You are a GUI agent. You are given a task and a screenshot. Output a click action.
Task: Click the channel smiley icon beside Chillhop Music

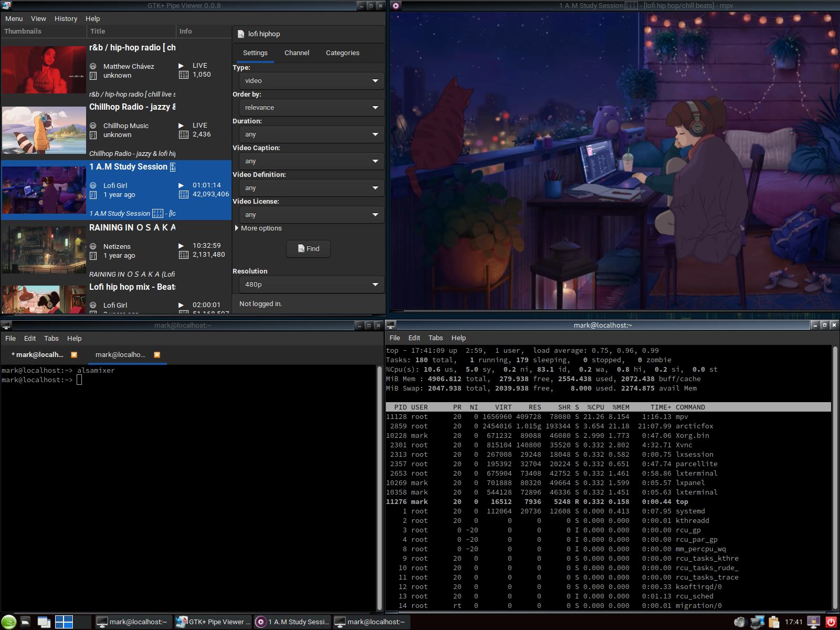tap(93, 125)
